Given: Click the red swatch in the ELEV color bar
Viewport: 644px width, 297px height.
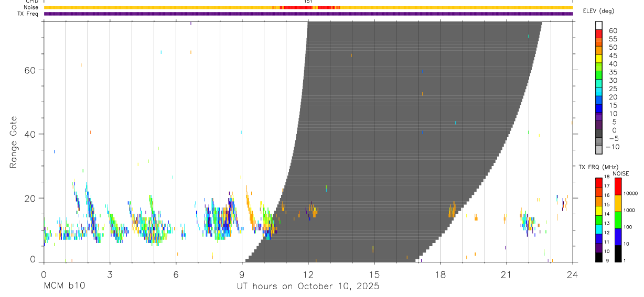Looking at the screenshot, I should click(x=598, y=33).
